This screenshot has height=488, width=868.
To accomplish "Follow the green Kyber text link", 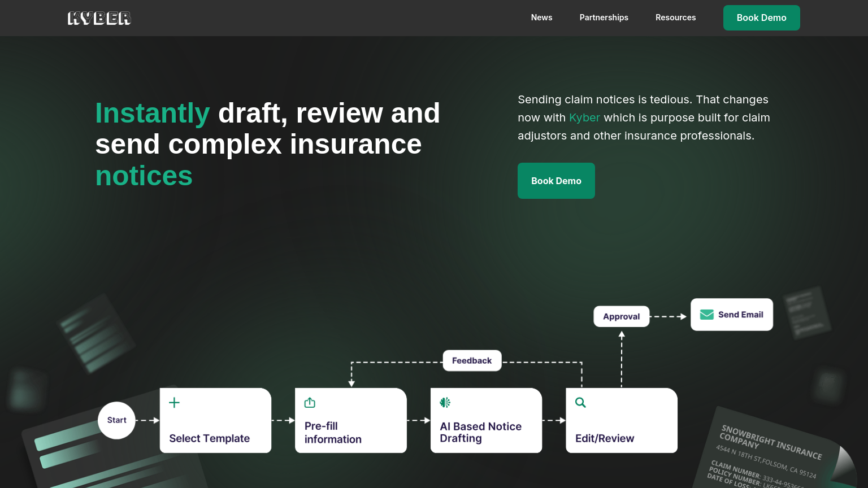I will click(x=584, y=117).
